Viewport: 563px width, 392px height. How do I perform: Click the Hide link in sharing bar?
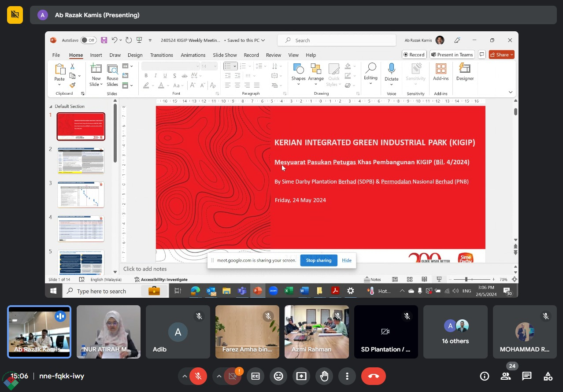coord(347,260)
